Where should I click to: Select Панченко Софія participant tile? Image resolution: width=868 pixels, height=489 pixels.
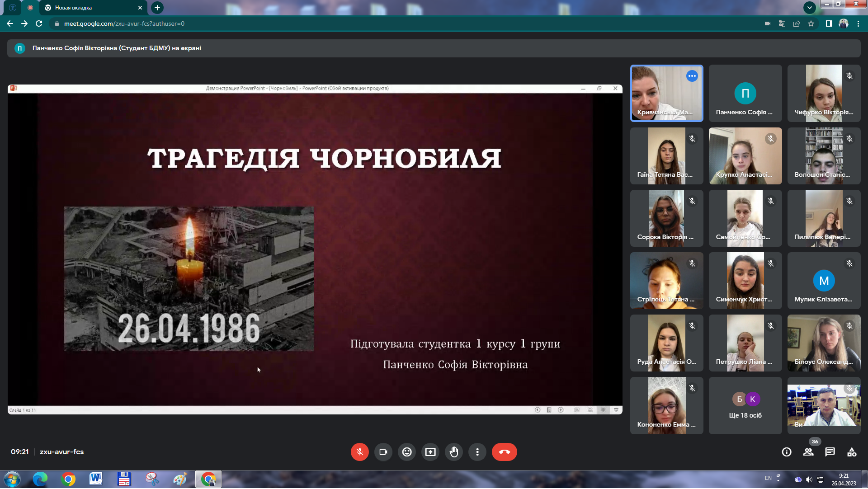745,94
